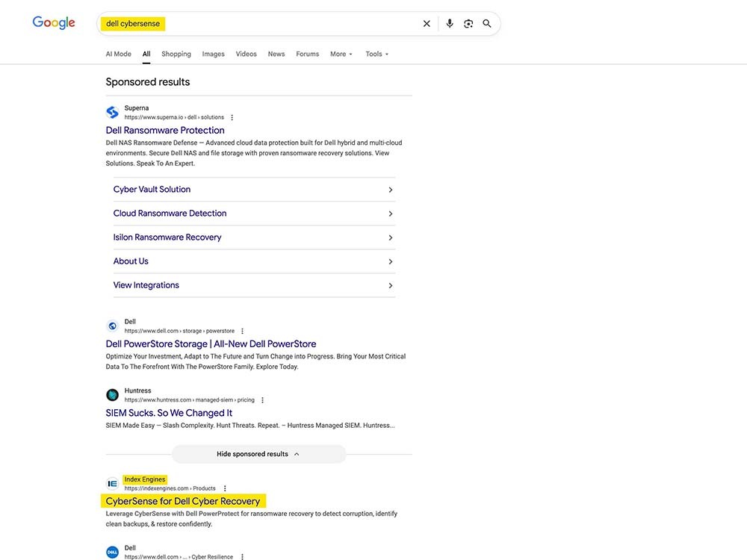Open options menu for Dell Cyber Resilience result
747x560 pixels.
point(243,557)
